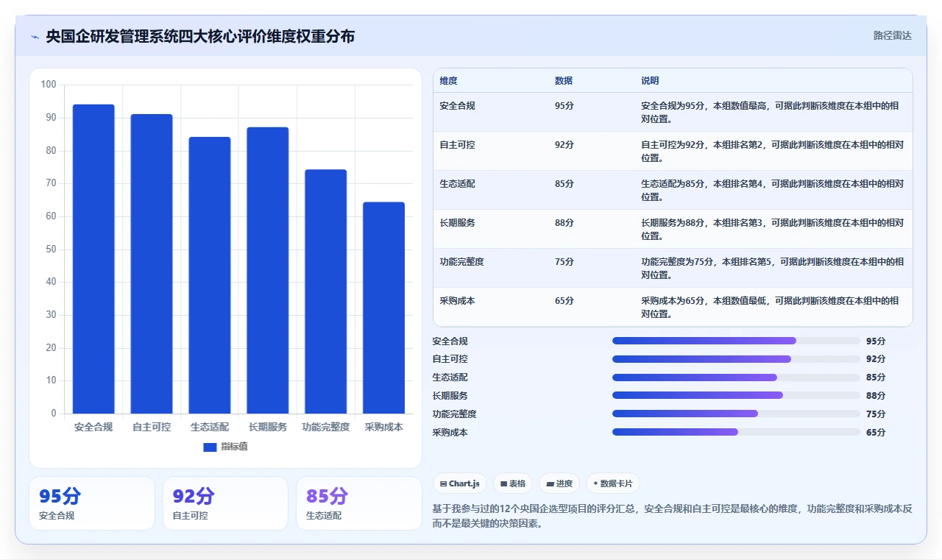Click the lightning icon beside the title
The width and height of the screenshot is (942, 560).
(35, 36)
